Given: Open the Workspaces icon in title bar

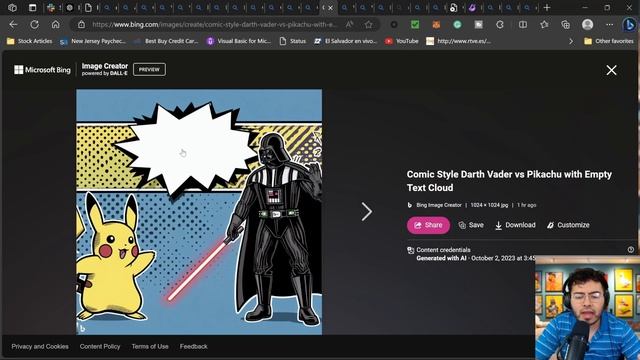Looking at the screenshot, I should (x=12, y=7).
